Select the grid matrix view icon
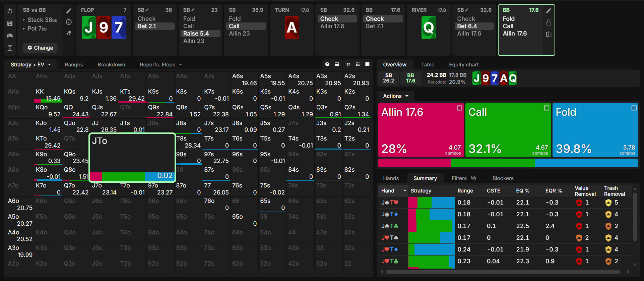The width and height of the screenshot is (644, 281). point(358,64)
